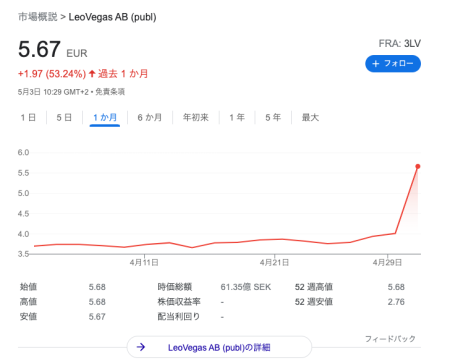Select the 5 日 time range tab
This screenshot has height=363, width=450.
(64, 117)
